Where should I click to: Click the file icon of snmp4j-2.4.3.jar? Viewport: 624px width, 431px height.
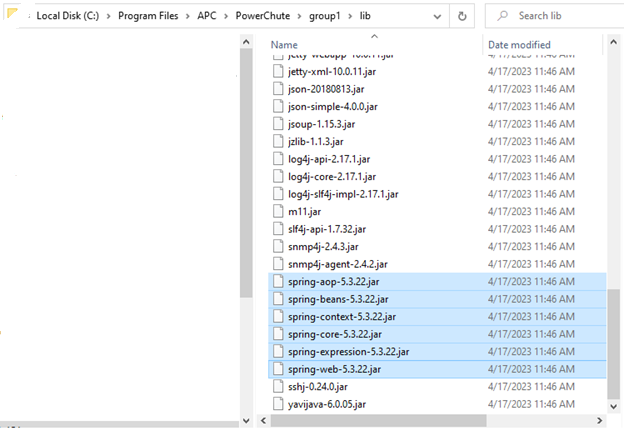tap(278, 246)
